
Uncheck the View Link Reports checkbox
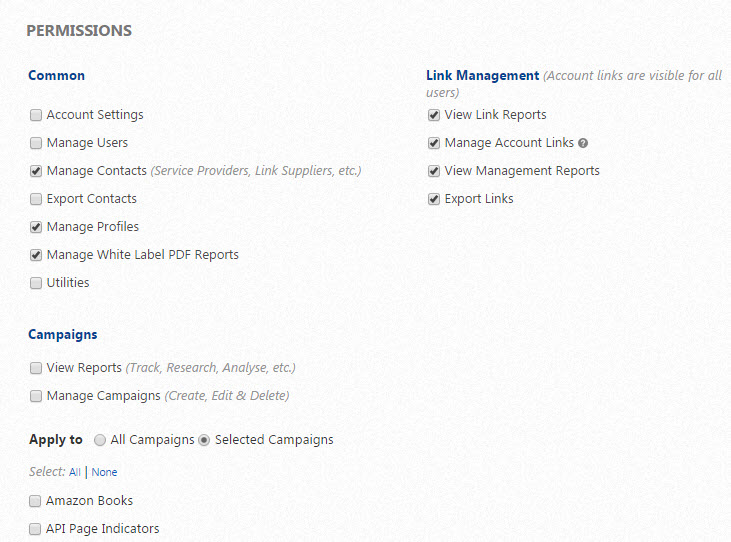point(434,115)
